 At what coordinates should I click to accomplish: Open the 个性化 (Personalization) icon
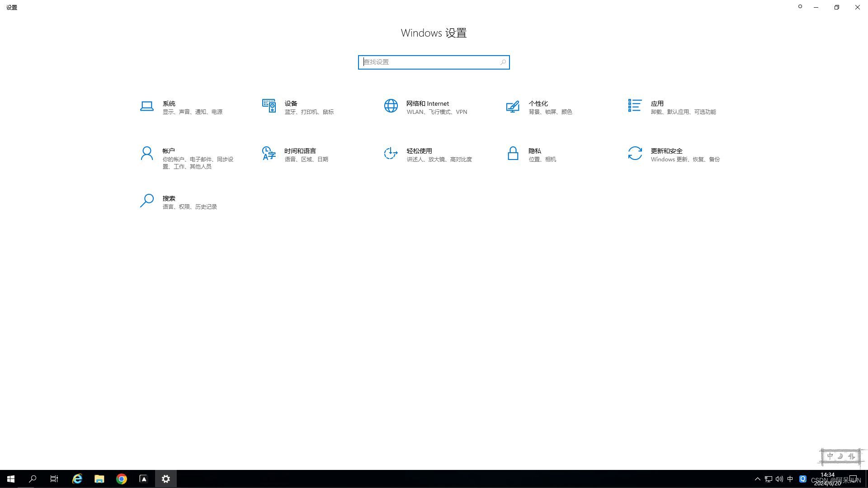coord(513,106)
